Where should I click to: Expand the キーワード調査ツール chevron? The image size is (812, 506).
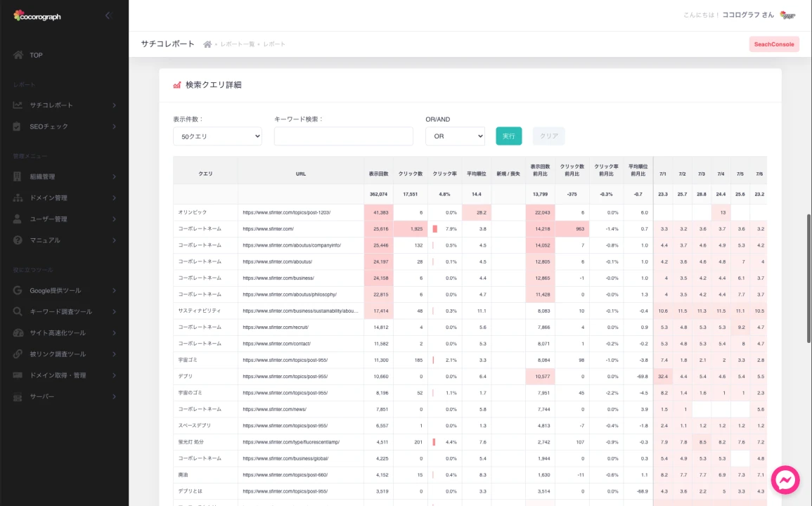pyautogui.click(x=114, y=312)
